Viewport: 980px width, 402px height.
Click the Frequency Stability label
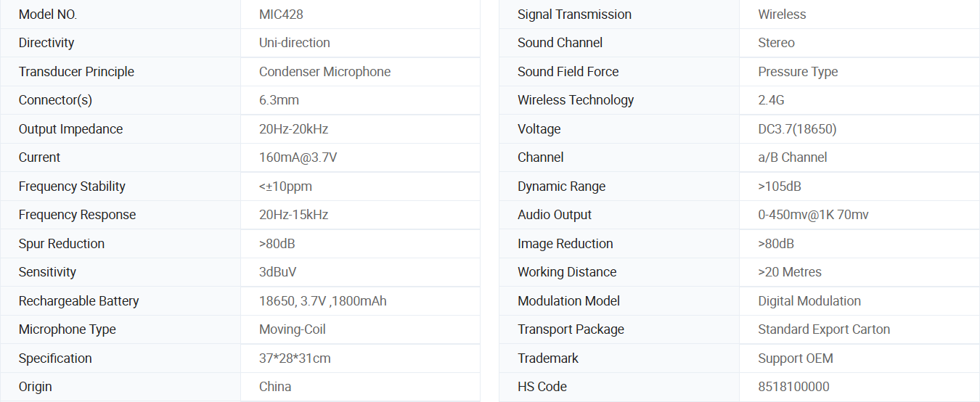click(x=72, y=186)
